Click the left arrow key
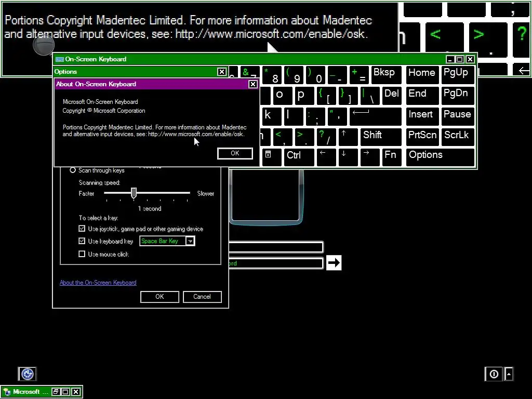Image resolution: width=532 pixels, height=399 pixels. [x=326, y=157]
